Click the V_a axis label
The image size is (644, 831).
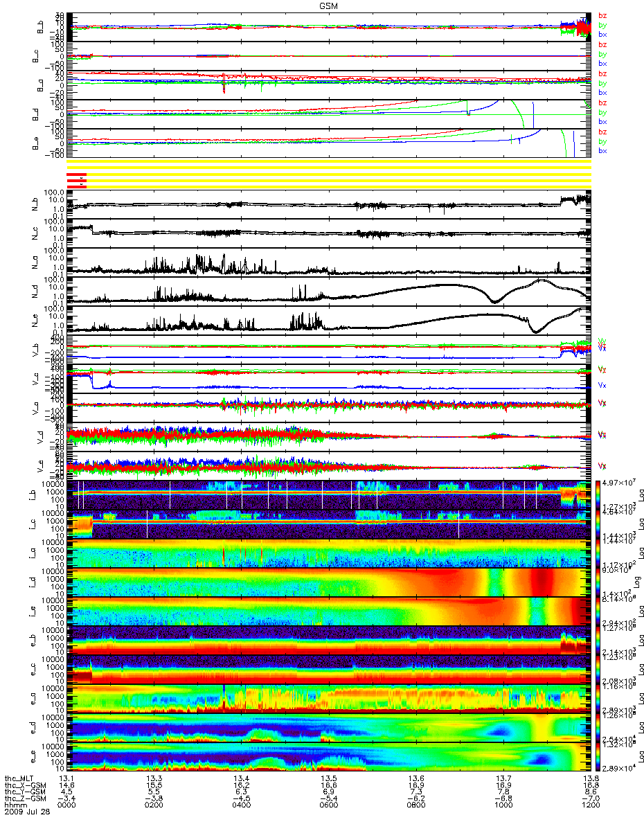[x=35, y=409]
